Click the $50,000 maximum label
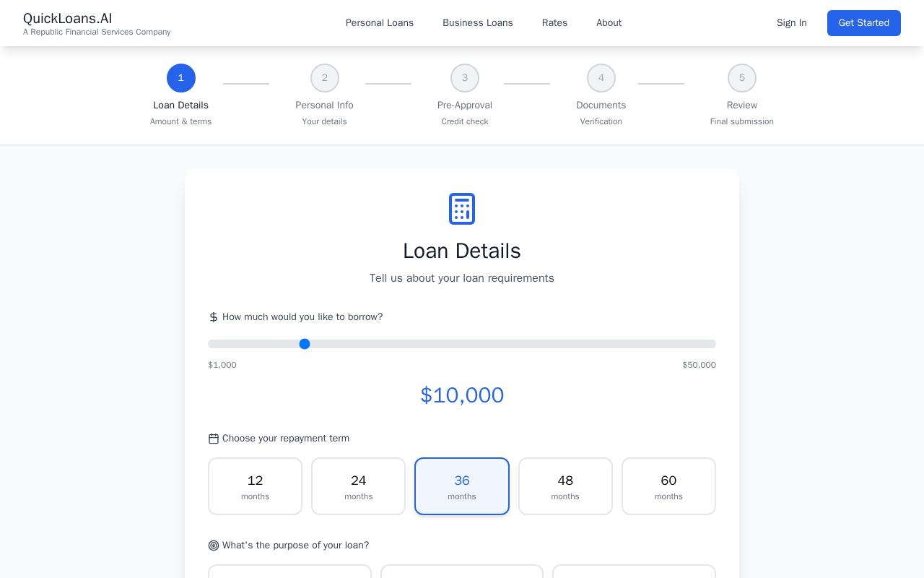 pyautogui.click(x=699, y=365)
